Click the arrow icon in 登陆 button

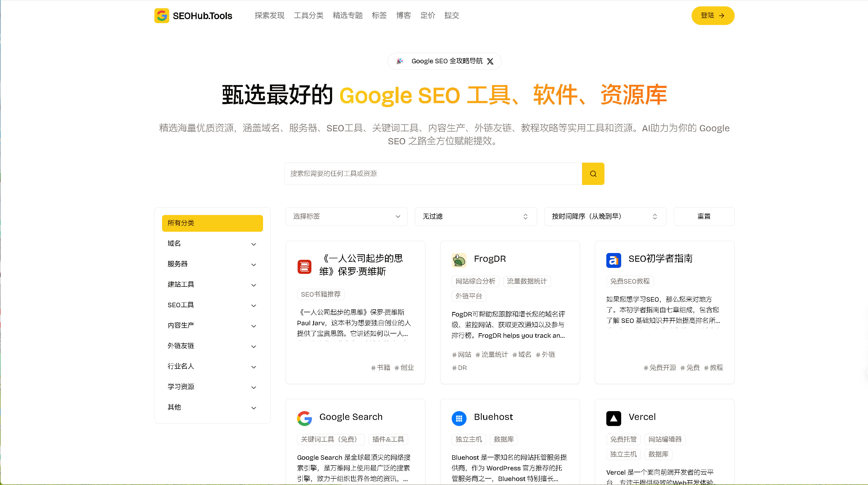(x=722, y=15)
